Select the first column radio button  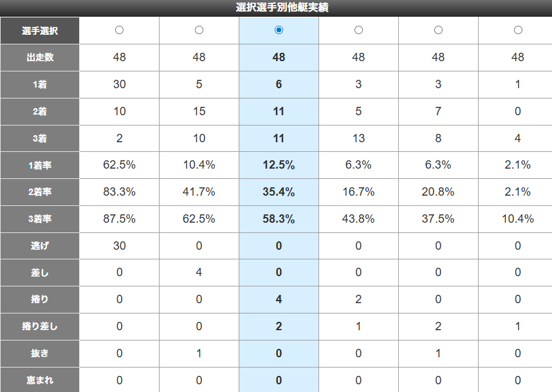(x=119, y=30)
